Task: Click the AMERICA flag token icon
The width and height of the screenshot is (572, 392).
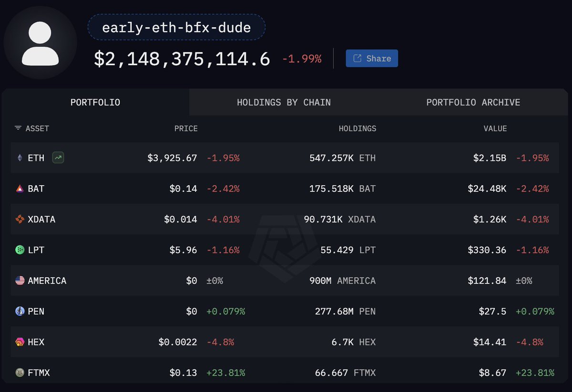Action: 20,281
